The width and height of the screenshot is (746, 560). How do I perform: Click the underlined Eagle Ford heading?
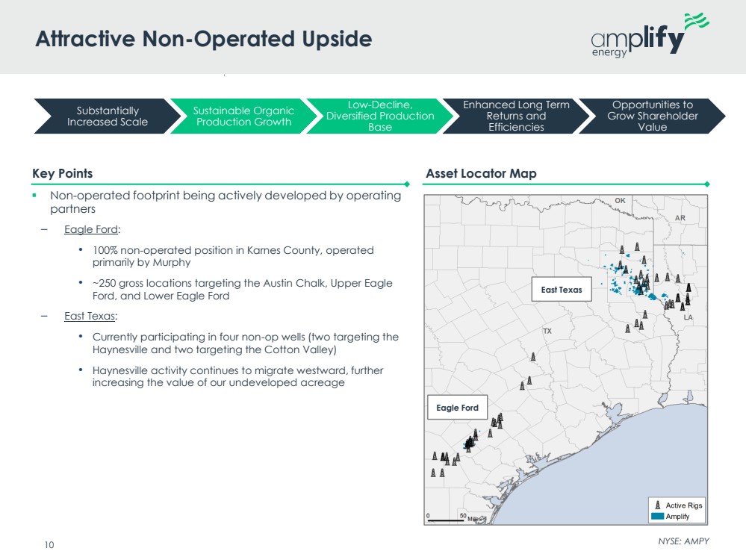(x=92, y=230)
